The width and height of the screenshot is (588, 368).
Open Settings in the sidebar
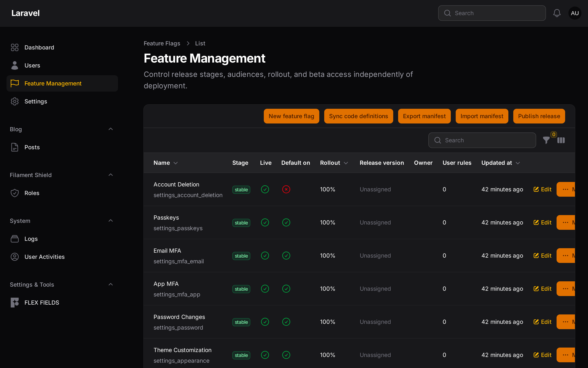[62, 101]
